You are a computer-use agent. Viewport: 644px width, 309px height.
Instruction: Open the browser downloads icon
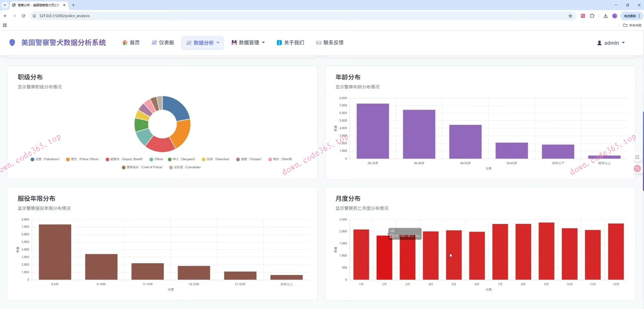[x=605, y=16]
